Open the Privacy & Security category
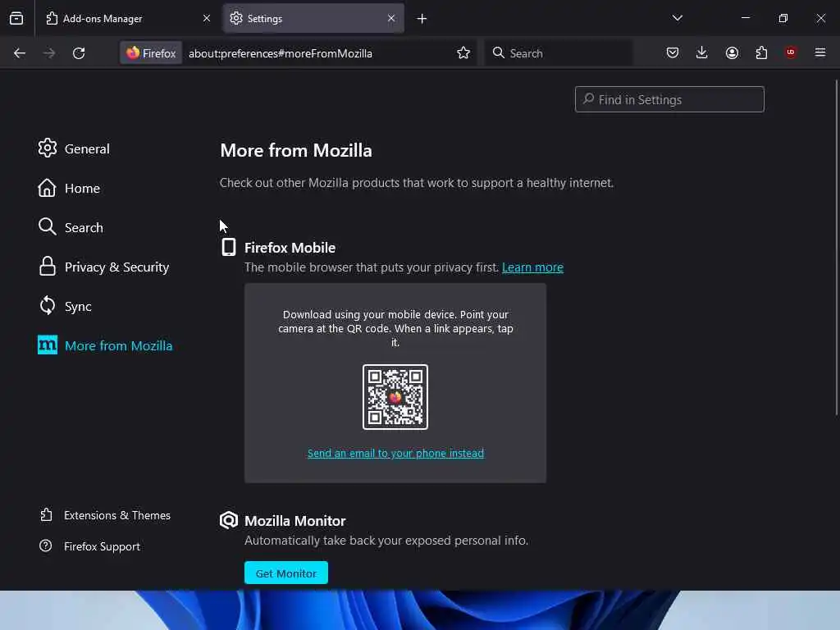The image size is (840, 630). click(103, 267)
